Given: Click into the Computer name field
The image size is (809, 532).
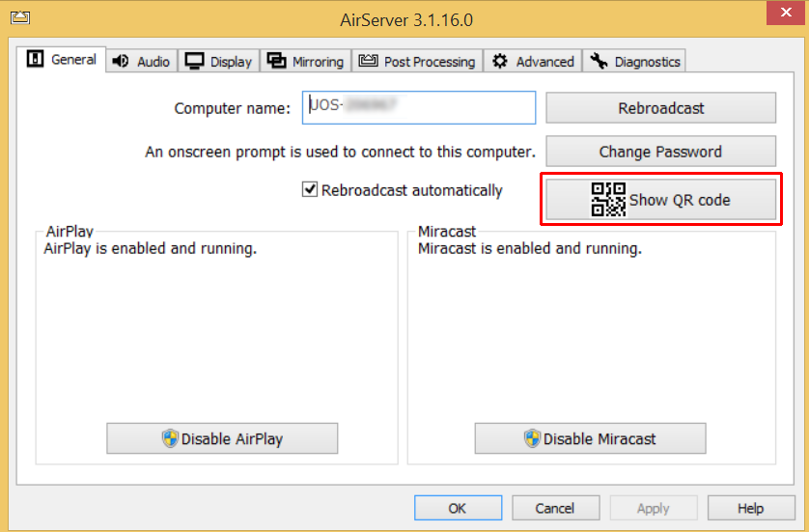Looking at the screenshot, I should pos(419,108).
